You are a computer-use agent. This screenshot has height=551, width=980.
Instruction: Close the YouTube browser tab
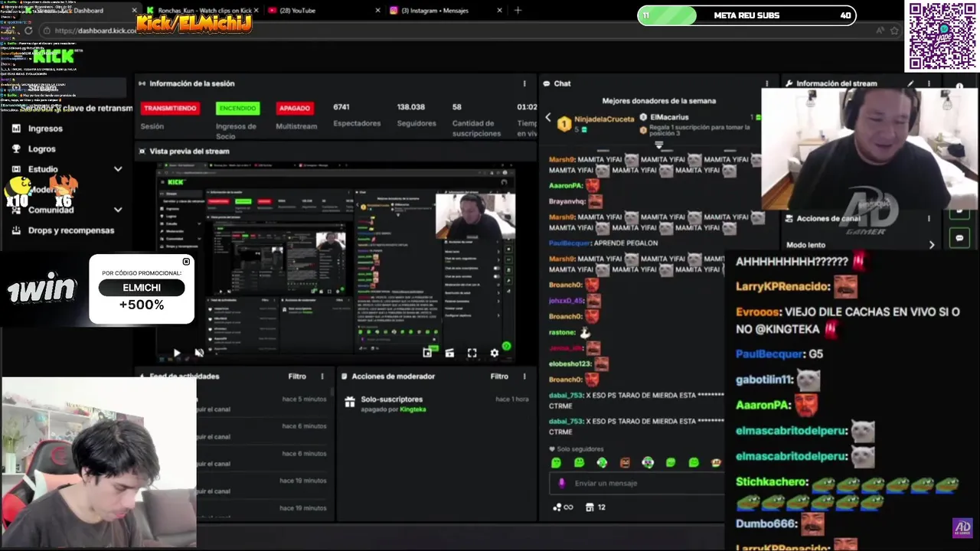tap(378, 10)
